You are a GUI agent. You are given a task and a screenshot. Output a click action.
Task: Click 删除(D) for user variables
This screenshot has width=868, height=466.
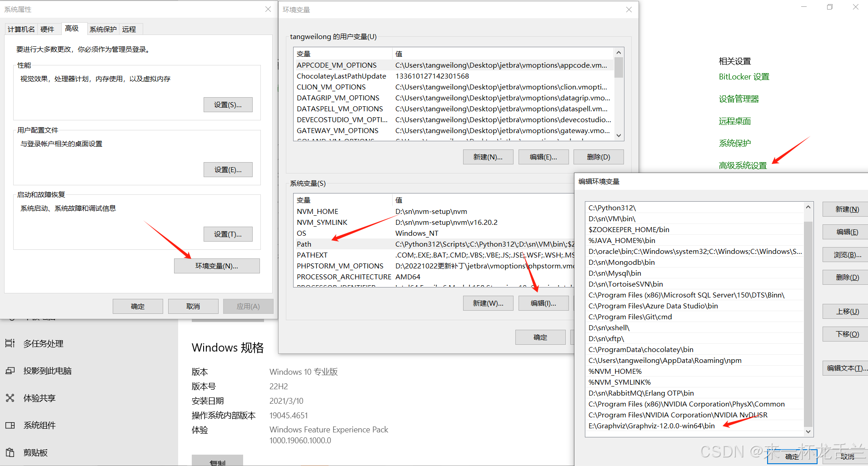point(599,157)
